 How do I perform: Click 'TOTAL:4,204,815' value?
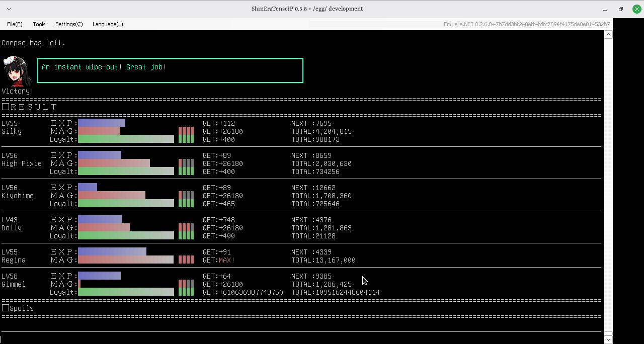click(321, 131)
